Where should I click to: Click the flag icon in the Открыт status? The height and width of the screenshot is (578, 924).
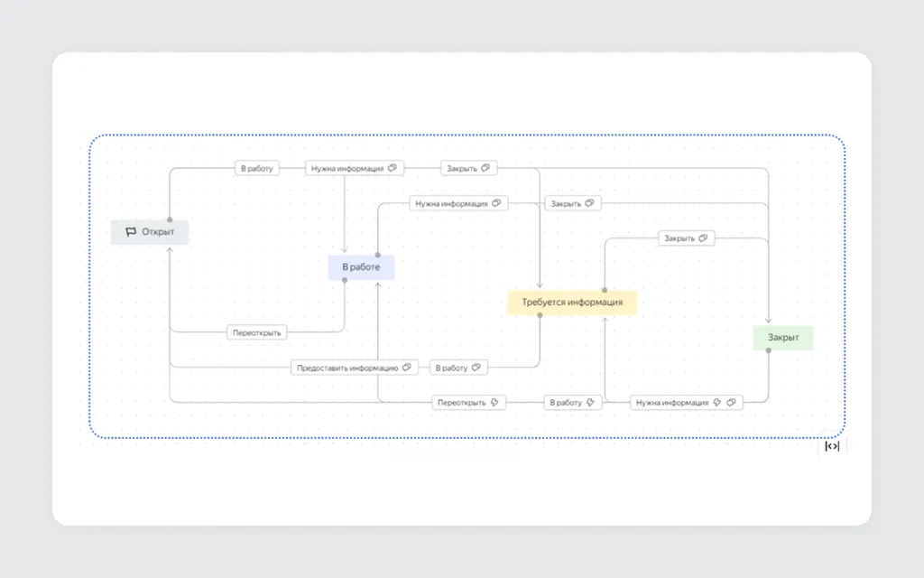131,232
